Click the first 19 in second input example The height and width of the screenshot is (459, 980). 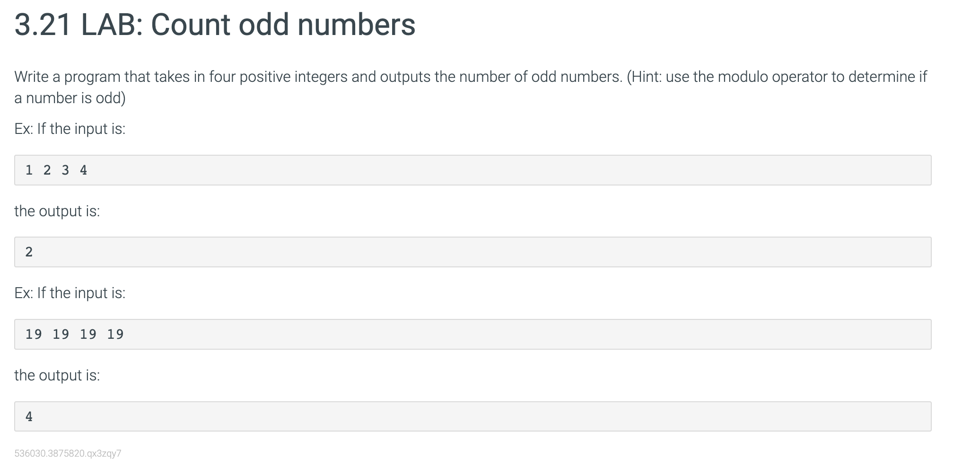(x=34, y=334)
